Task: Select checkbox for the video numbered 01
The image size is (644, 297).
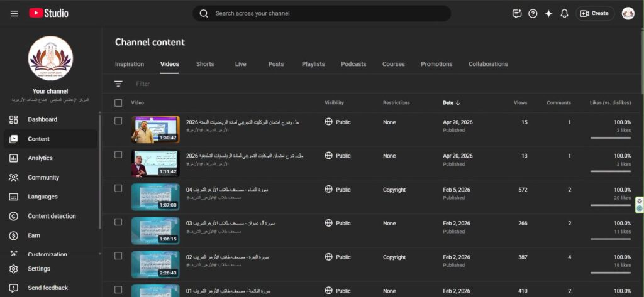Action: (x=118, y=289)
